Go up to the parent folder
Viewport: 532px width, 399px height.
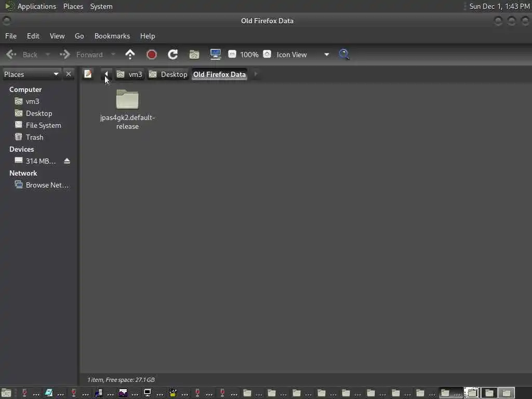click(130, 54)
